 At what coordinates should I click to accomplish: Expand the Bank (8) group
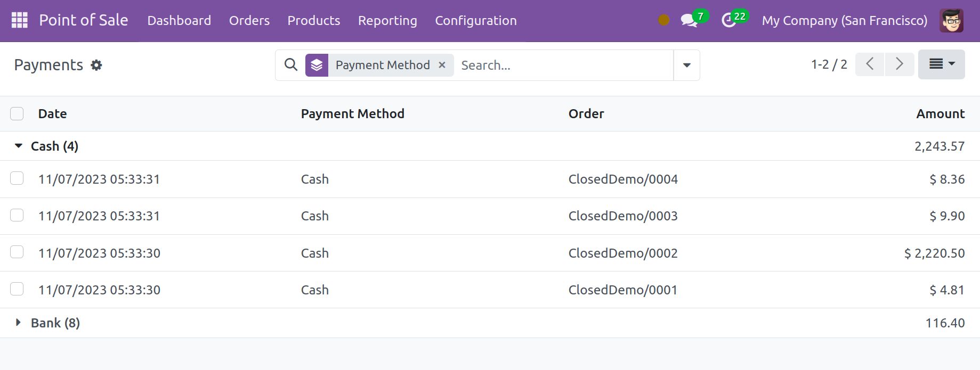(x=19, y=323)
